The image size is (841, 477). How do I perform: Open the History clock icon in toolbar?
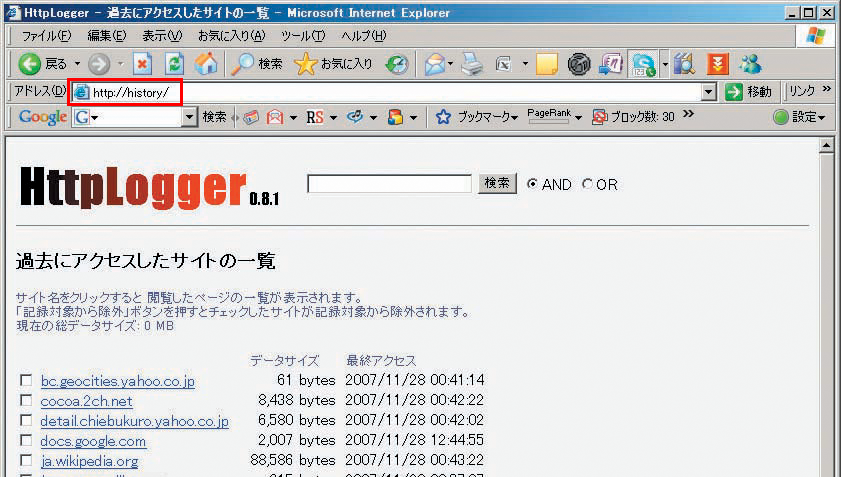(397, 64)
